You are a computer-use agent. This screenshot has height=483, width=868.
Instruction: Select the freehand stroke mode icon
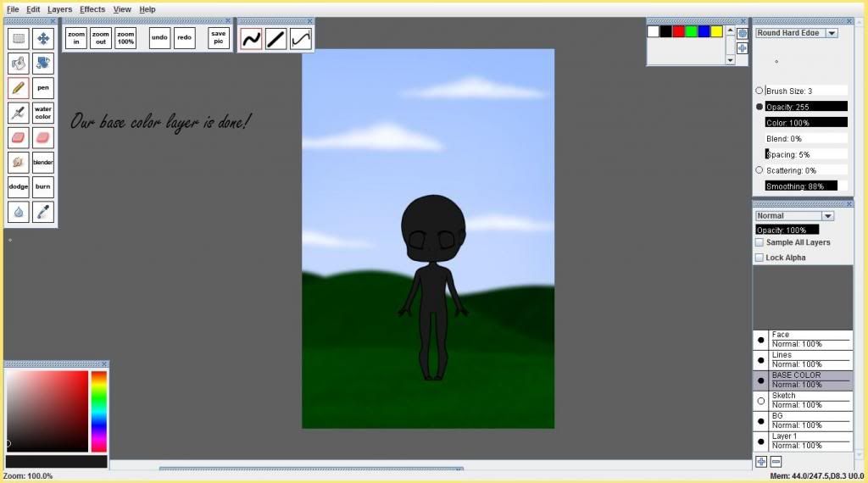coord(251,38)
